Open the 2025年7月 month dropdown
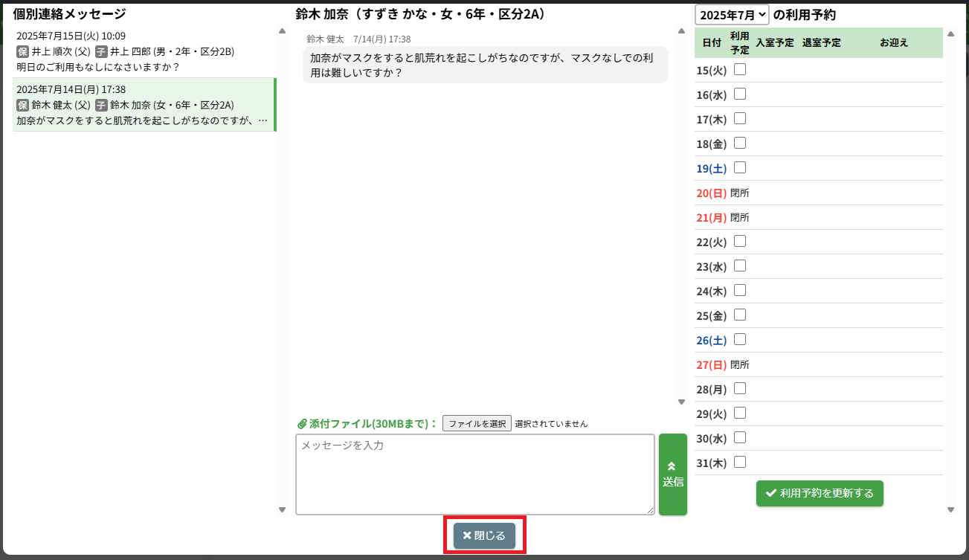The image size is (969, 560). (x=732, y=15)
